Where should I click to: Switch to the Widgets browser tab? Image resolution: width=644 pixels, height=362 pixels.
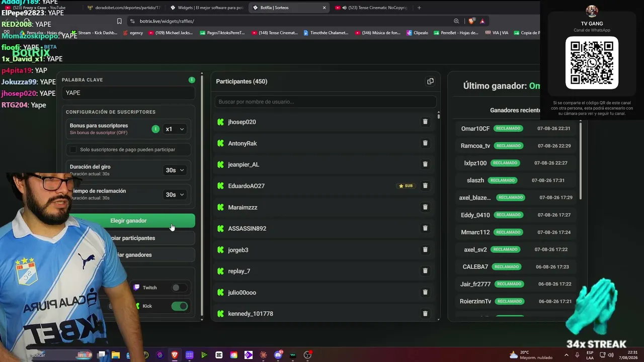point(206,8)
